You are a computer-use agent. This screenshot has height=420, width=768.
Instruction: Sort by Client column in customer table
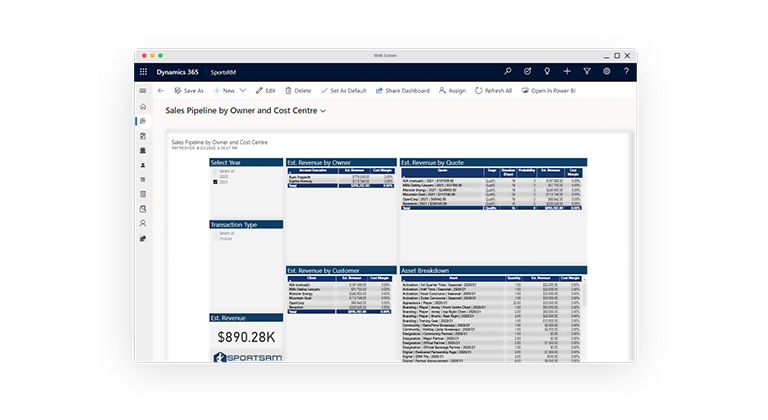312,278
